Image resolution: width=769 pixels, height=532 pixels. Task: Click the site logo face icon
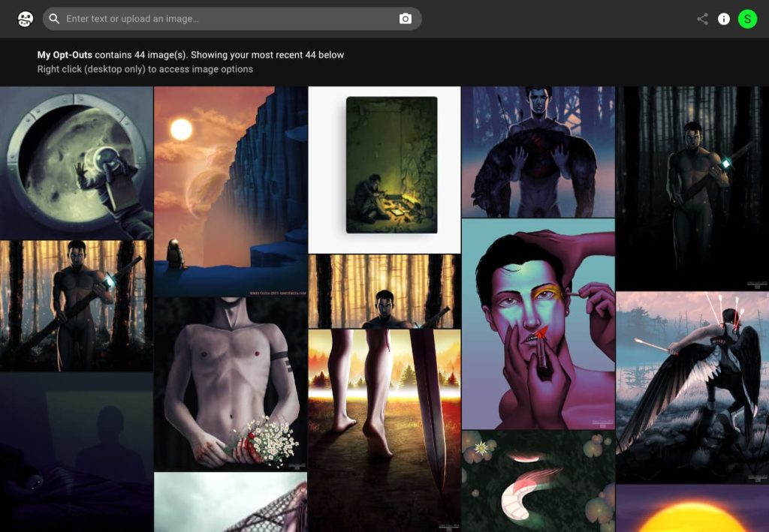[25, 19]
